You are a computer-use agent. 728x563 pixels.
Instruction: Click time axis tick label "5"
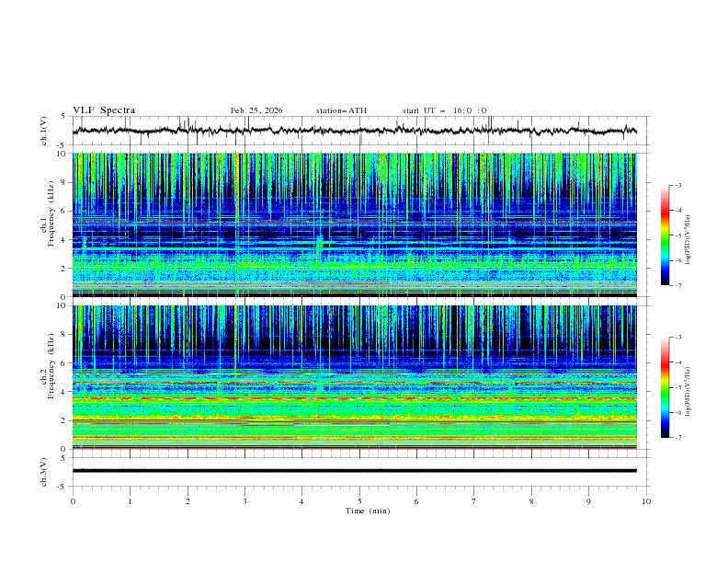(x=359, y=501)
